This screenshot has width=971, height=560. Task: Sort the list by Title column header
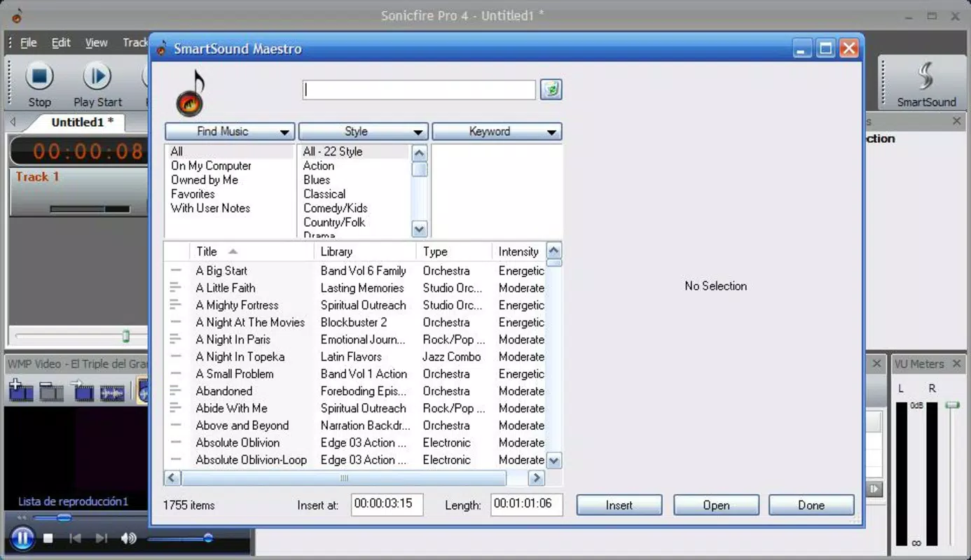[252, 251]
